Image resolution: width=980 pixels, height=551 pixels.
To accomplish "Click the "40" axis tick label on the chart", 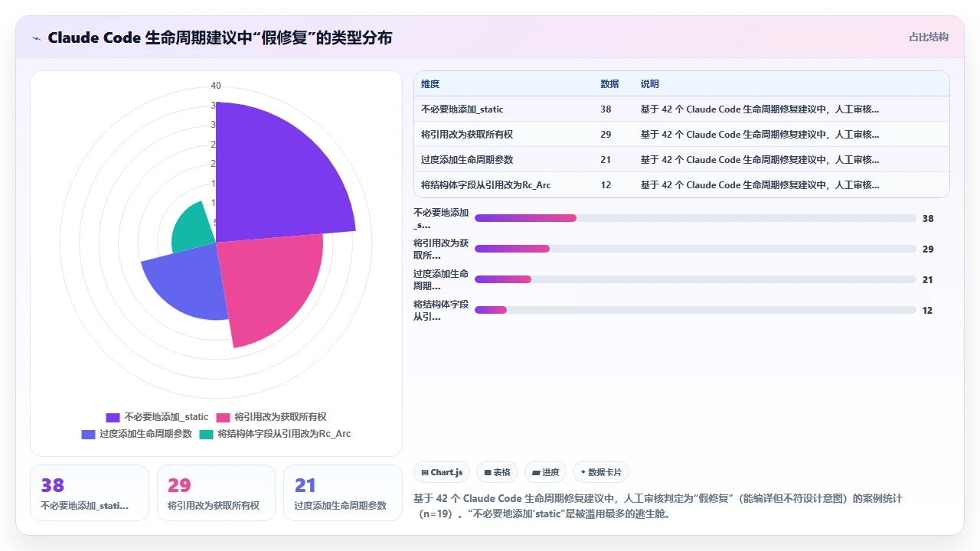I will point(216,86).
